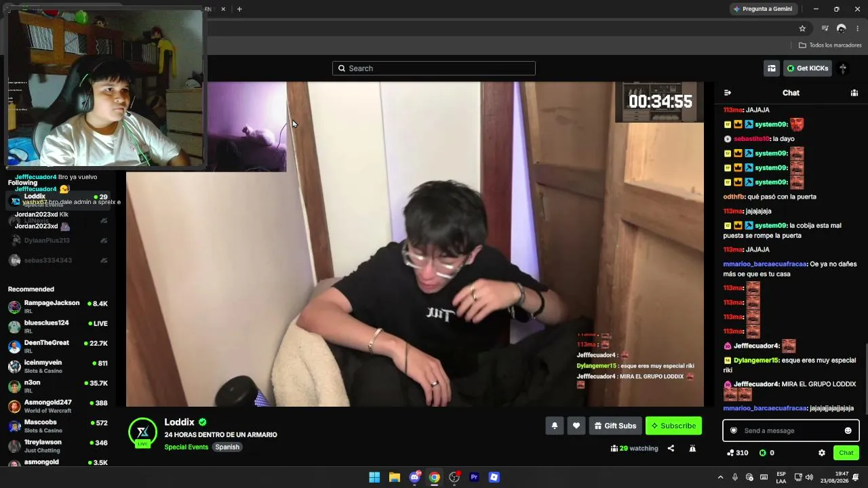Bookmark this page with the star icon

[802, 28]
